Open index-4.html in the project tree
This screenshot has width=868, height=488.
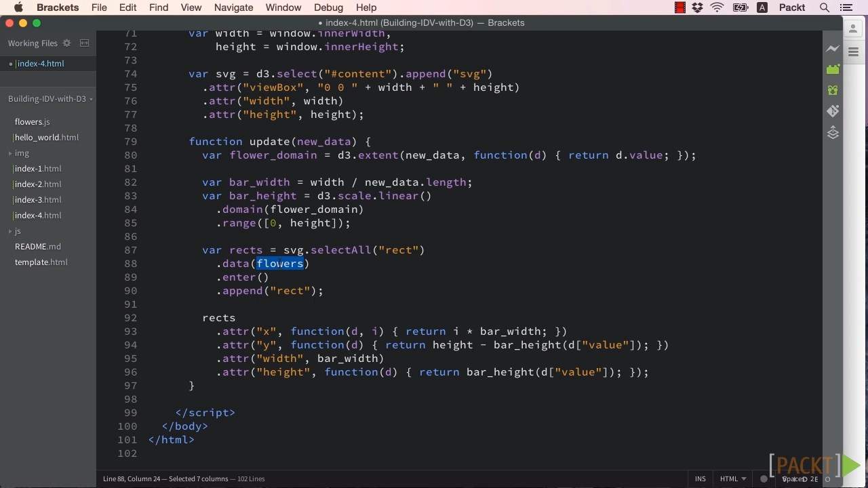[x=38, y=216]
